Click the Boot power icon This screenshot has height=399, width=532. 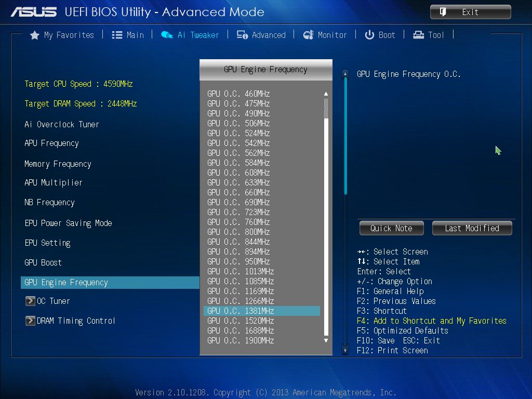point(369,35)
